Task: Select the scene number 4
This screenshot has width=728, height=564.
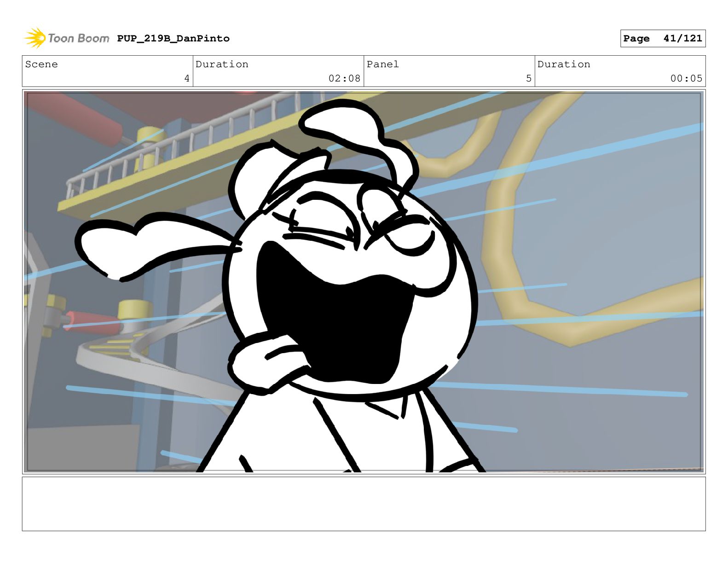Action: pos(187,78)
